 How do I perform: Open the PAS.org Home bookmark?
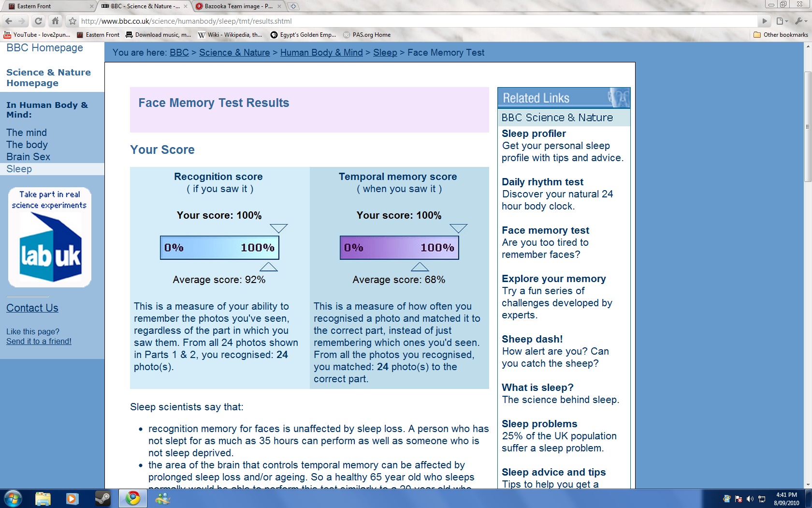tap(367, 35)
